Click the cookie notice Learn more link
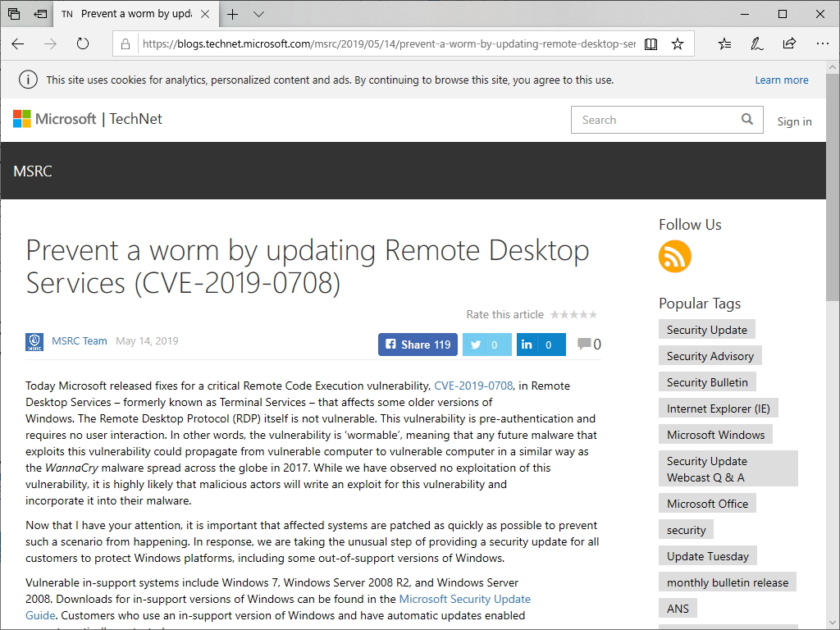The height and width of the screenshot is (630, 840). [781, 80]
